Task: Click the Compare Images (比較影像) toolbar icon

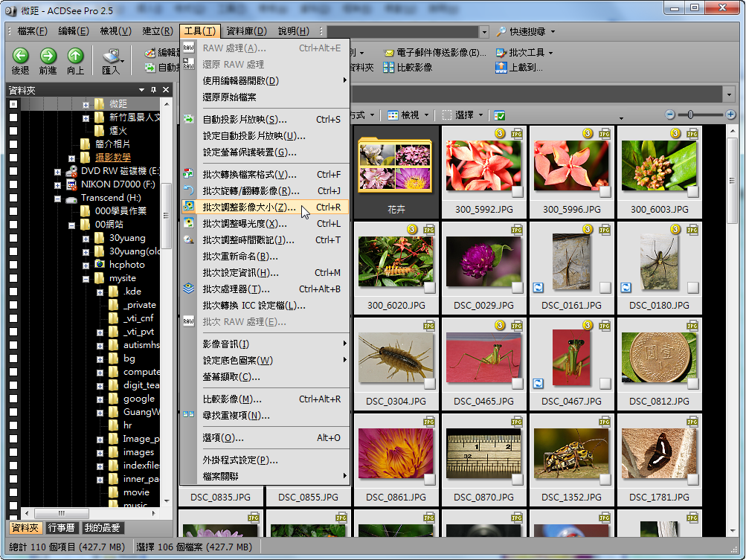Action: [x=389, y=68]
